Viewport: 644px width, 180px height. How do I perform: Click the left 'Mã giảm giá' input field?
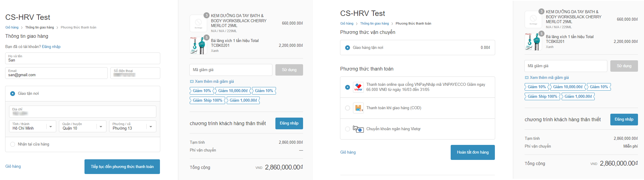231,70
